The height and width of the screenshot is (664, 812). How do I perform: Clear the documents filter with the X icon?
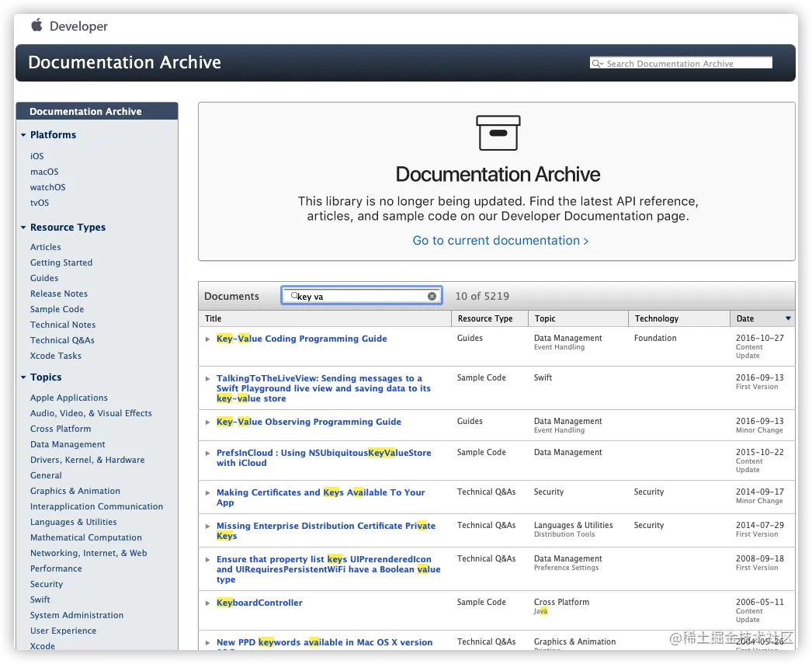(x=432, y=296)
